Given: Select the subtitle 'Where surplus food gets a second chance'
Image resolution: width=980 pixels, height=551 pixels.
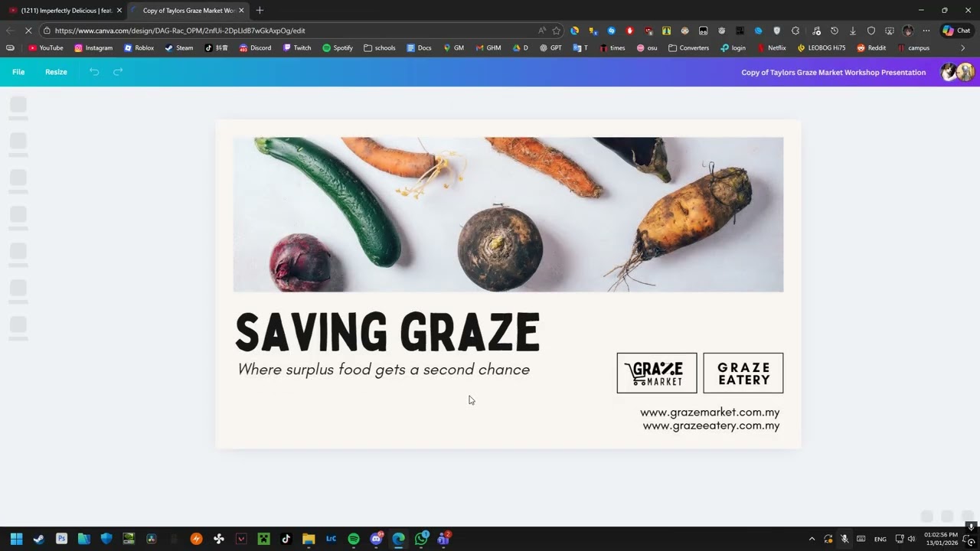Looking at the screenshot, I should (384, 370).
